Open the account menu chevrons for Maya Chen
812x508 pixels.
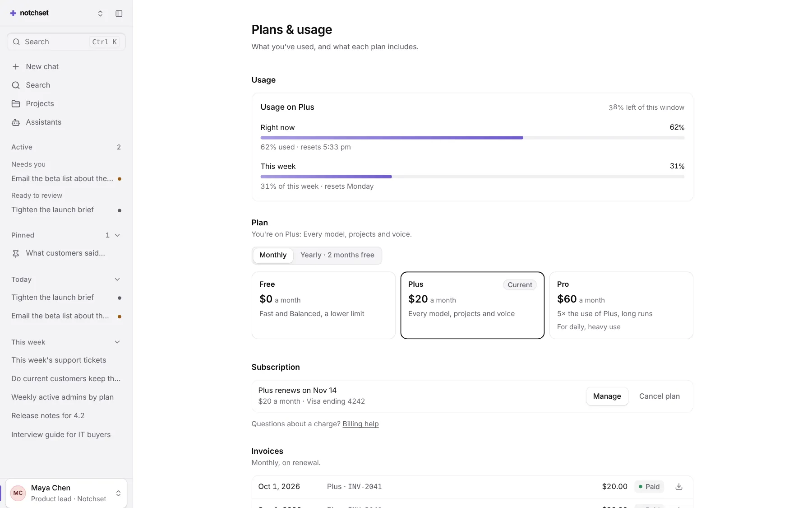(x=118, y=493)
